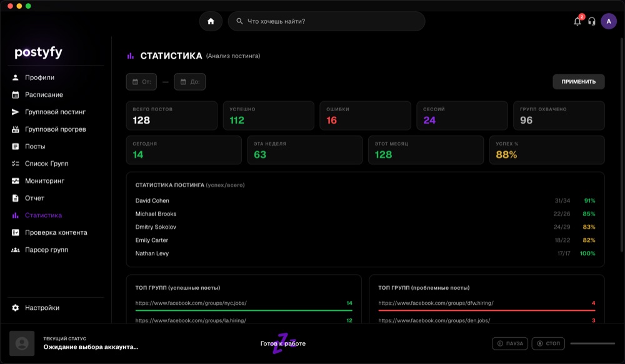The width and height of the screenshot is (625, 364).
Task: Click the Отчет file icon
Action: pos(16,198)
